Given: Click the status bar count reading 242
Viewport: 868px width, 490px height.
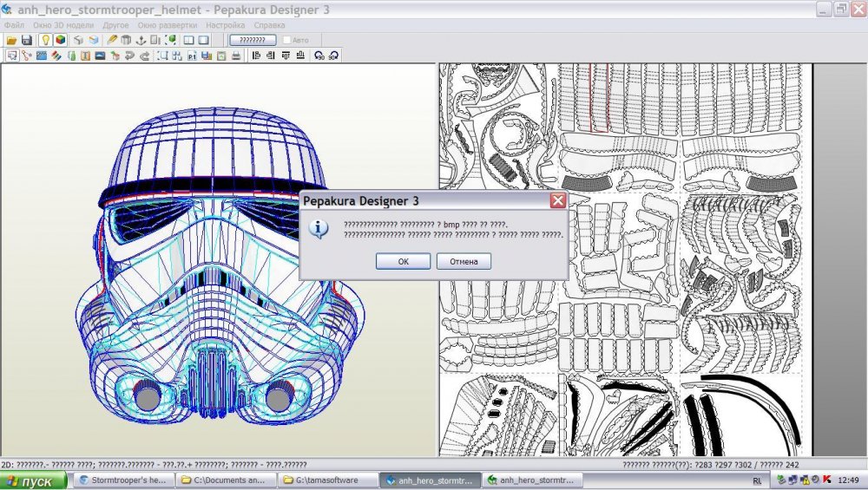Looking at the screenshot, I should tap(792, 465).
